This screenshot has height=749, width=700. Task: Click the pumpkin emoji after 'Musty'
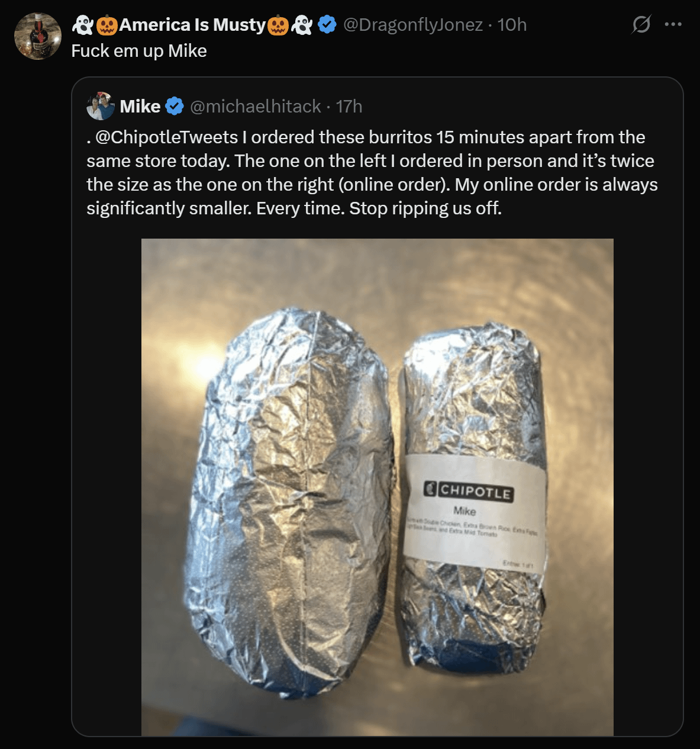278,25
